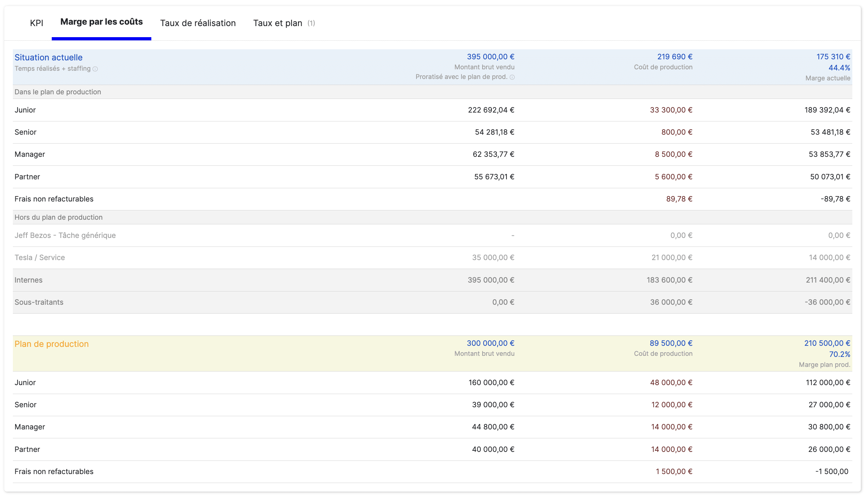This screenshot has width=868, height=498.
Task: Click the 35 000,00 € Tesla amount
Action: click(x=493, y=258)
